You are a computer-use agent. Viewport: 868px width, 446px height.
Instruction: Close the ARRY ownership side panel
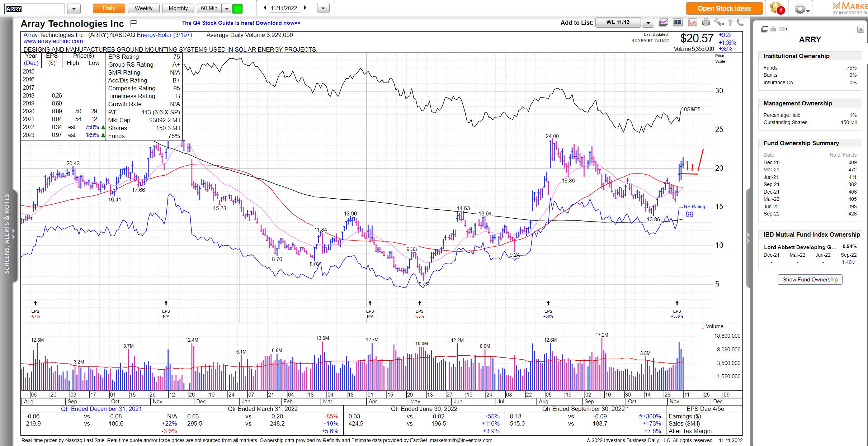[x=860, y=29]
